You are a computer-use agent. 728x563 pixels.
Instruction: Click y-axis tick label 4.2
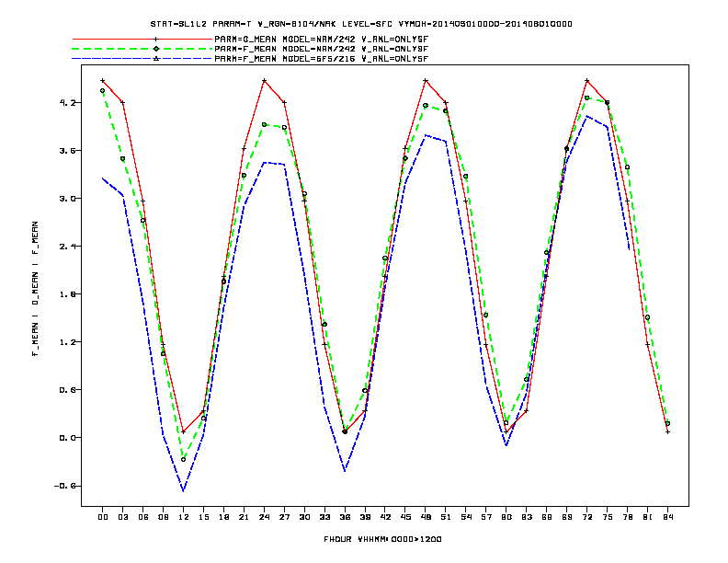point(67,103)
